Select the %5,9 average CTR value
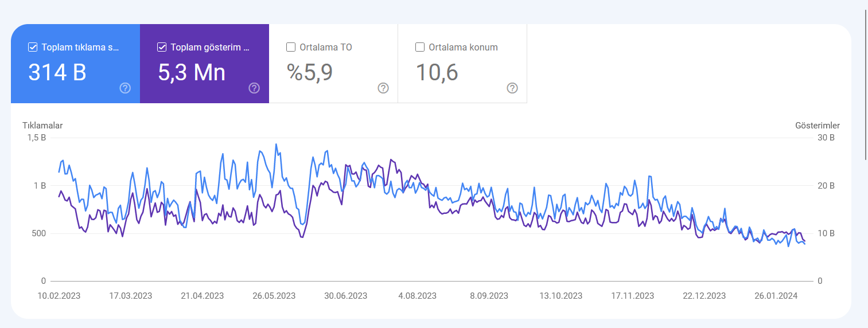This screenshot has width=868, height=328. [310, 73]
